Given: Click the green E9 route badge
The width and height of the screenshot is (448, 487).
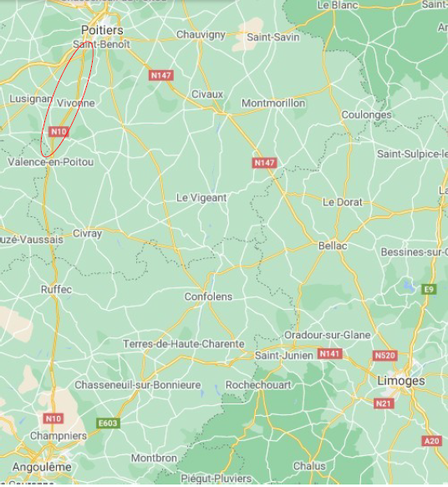Looking at the screenshot, I should [429, 290].
